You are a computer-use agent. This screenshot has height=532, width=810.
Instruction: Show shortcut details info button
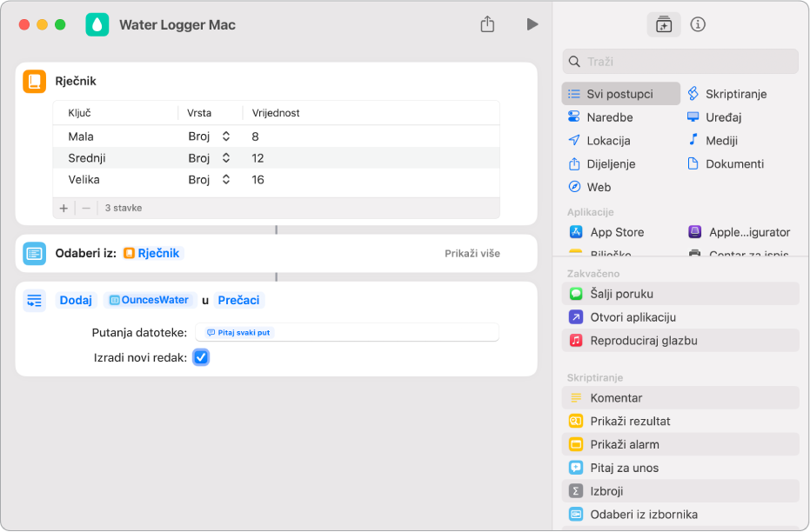pos(698,24)
